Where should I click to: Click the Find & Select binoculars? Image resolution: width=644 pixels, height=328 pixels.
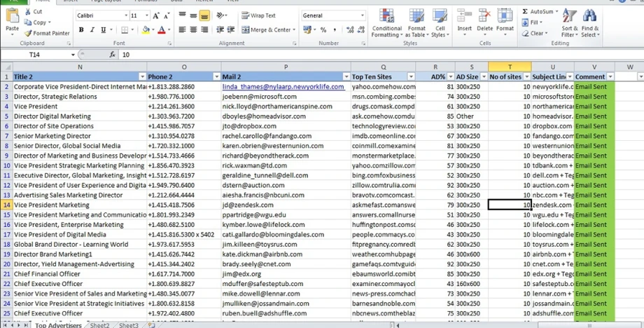pos(590,24)
